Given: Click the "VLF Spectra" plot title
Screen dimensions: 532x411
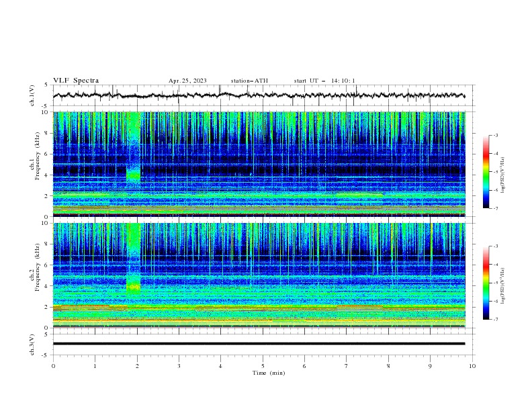Looking at the screenshot, I should click(76, 81).
